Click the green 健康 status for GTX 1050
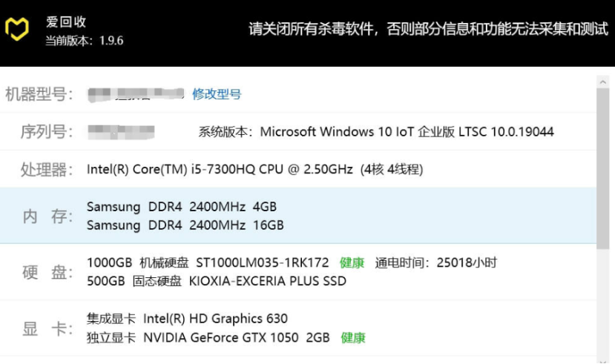 [353, 338]
